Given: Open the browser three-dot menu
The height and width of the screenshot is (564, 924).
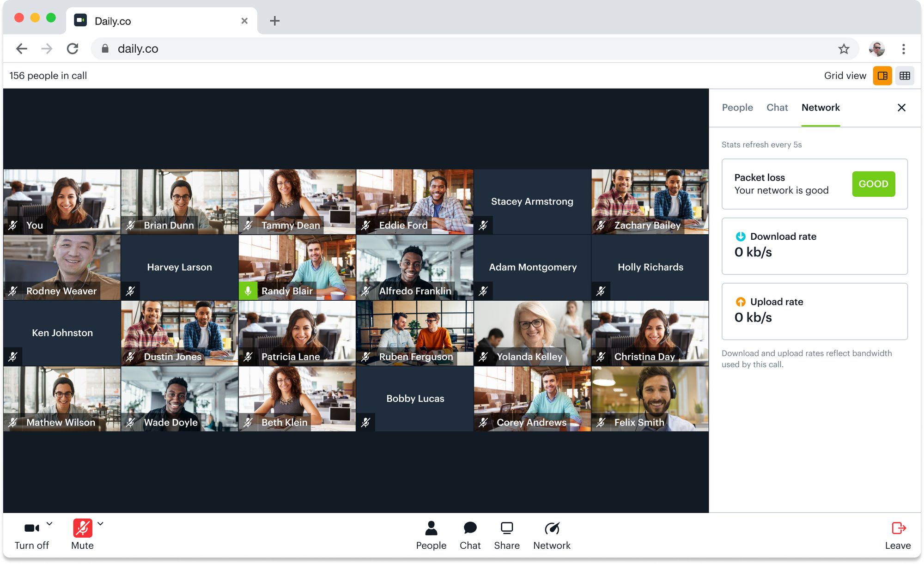Looking at the screenshot, I should (x=903, y=49).
